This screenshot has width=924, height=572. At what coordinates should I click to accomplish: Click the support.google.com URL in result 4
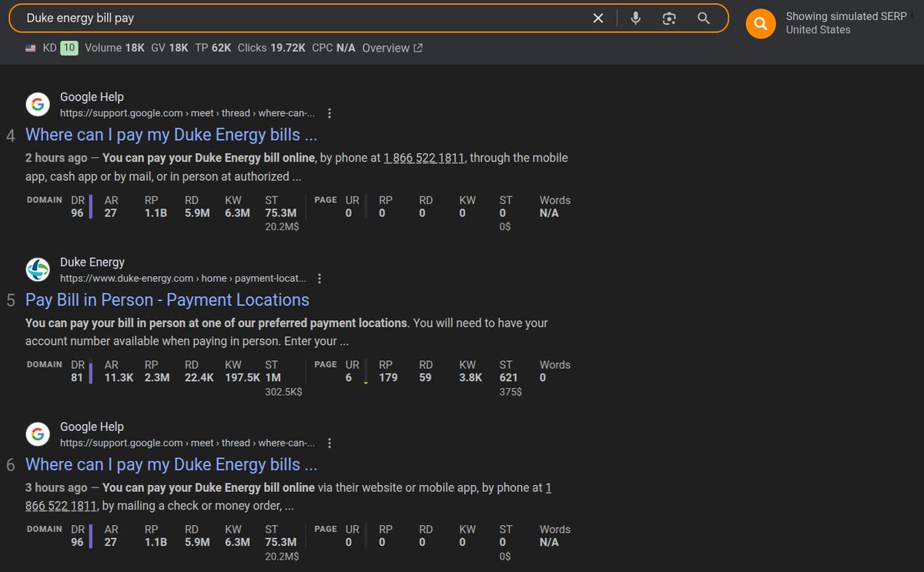187,113
